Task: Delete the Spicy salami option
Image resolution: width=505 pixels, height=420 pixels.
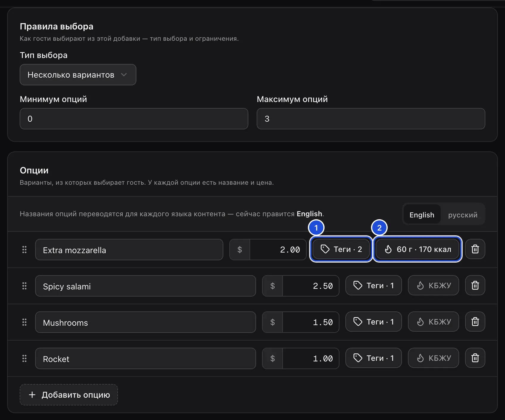Action: [475, 286]
